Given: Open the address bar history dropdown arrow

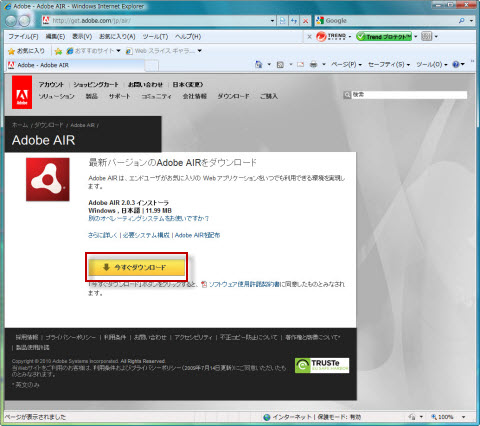Looking at the screenshot, I should (x=272, y=21).
